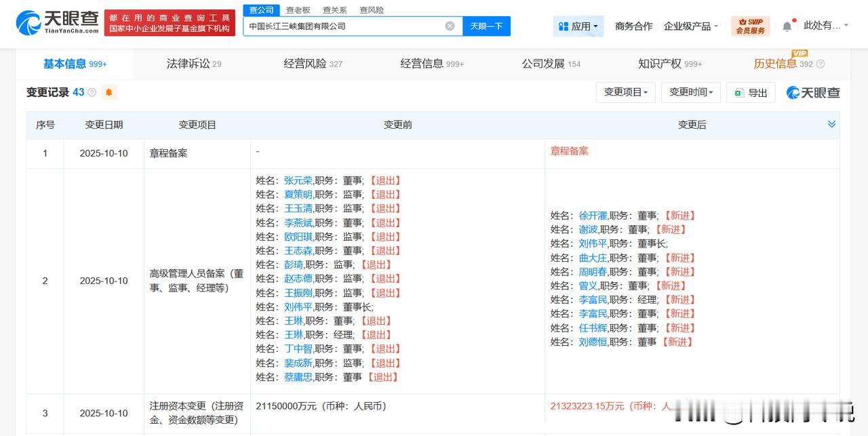Click the 变更项目 column header
This screenshot has width=868, height=436.
pos(197,125)
